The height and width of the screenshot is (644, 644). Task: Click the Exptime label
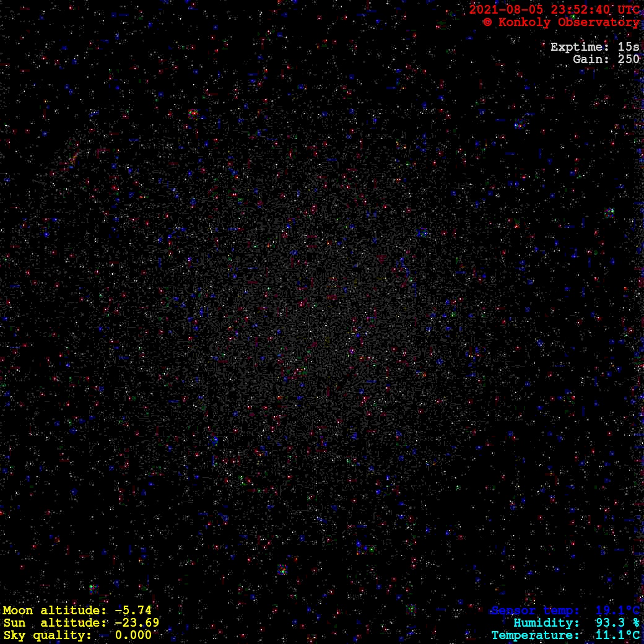577,47
